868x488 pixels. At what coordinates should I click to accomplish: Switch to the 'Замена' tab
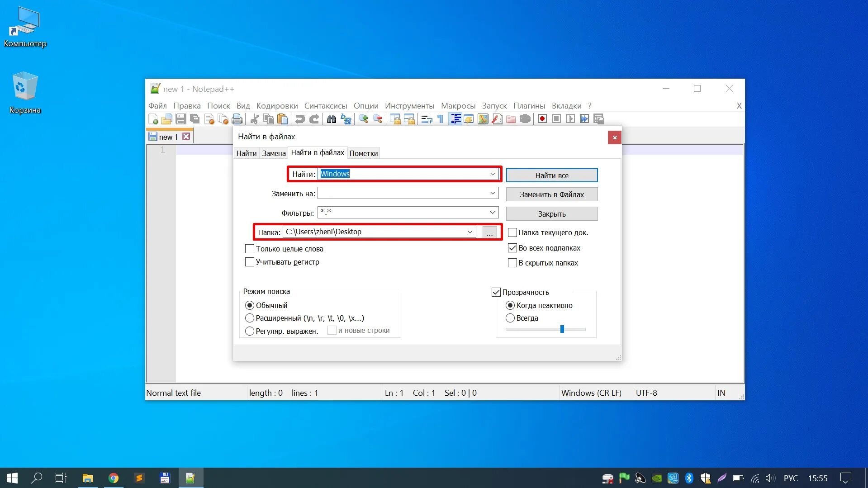[274, 153]
